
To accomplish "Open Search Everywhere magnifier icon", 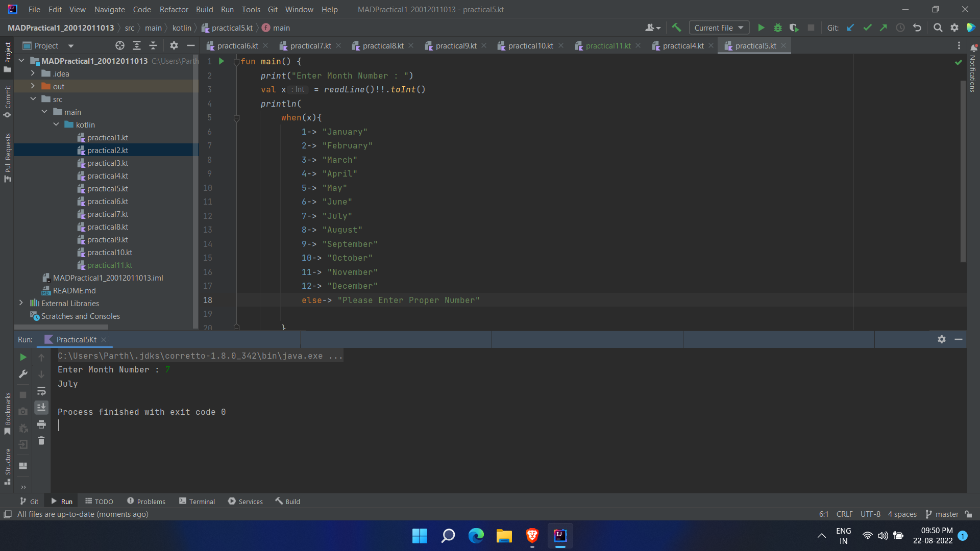I will [938, 28].
